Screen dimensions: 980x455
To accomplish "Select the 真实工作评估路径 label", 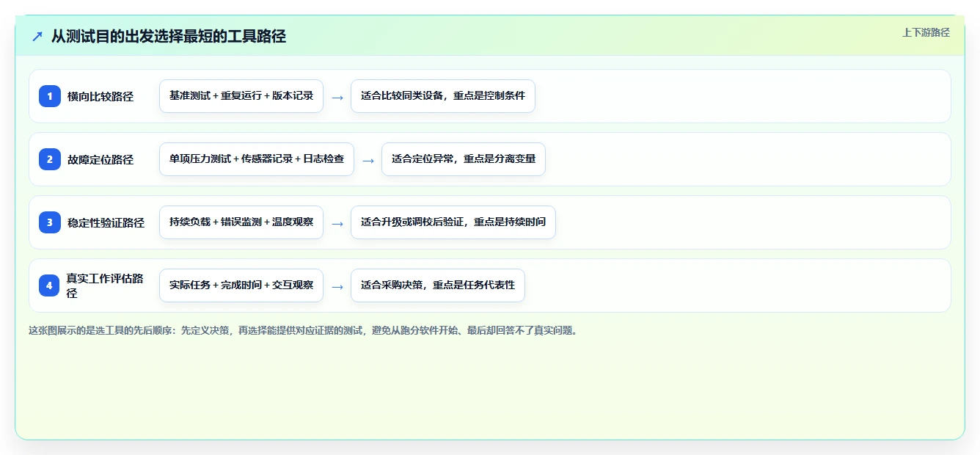I will point(106,285).
